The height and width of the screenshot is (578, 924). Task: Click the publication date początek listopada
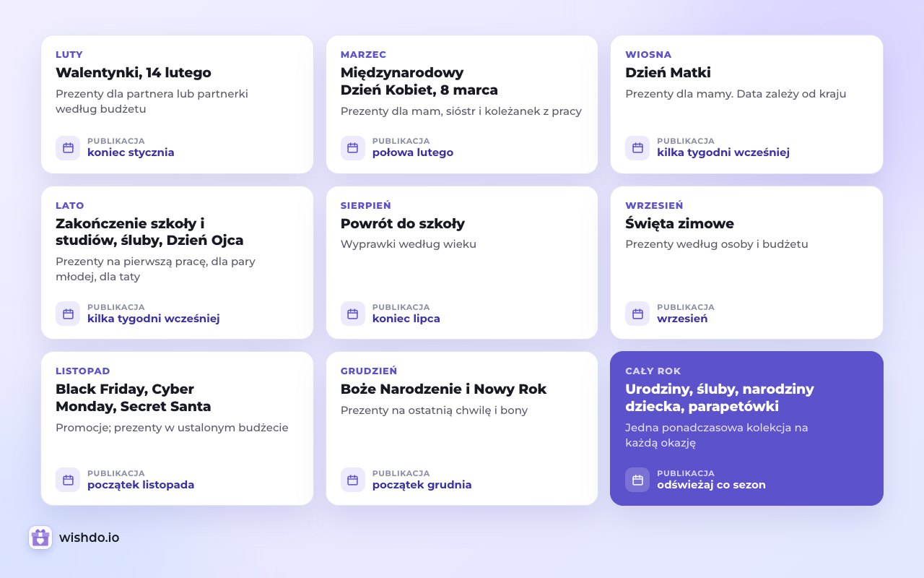coord(141,485)
